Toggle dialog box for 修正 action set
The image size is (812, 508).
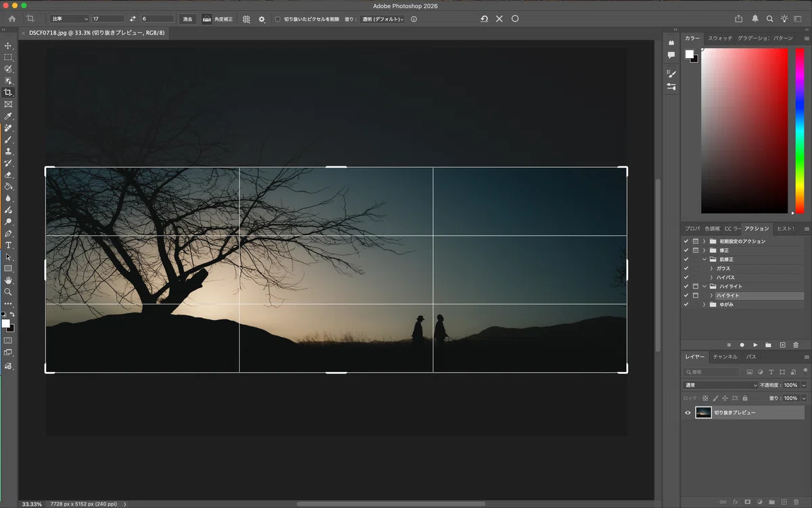pos(695,250)
